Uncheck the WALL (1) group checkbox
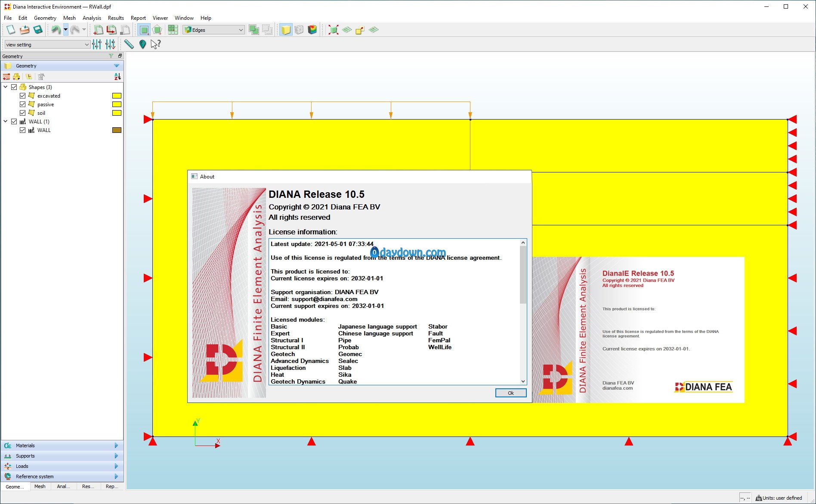This screenshot has height=504, width=816. (x=14, y=121)
